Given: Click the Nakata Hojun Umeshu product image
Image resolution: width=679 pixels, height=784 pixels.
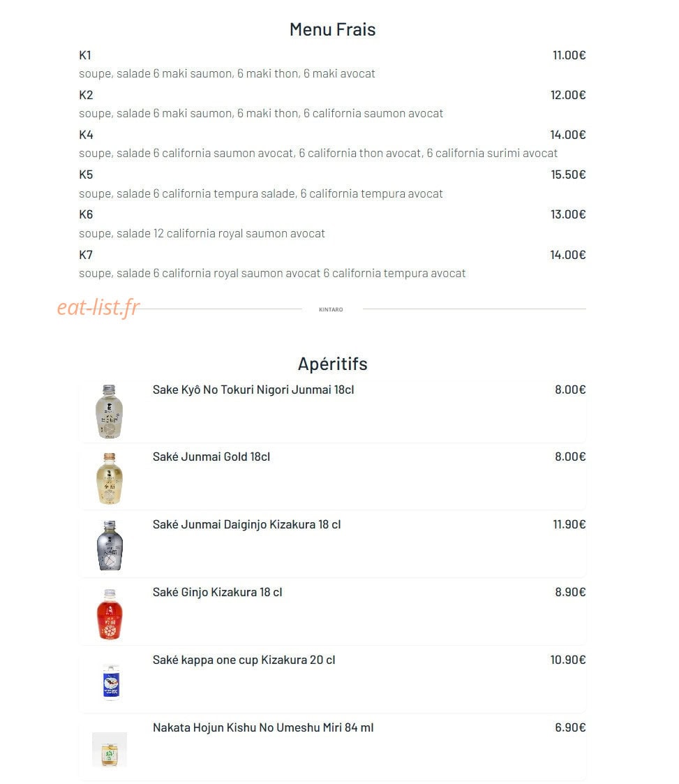Looking at the screenshot, I should (110, 750).
